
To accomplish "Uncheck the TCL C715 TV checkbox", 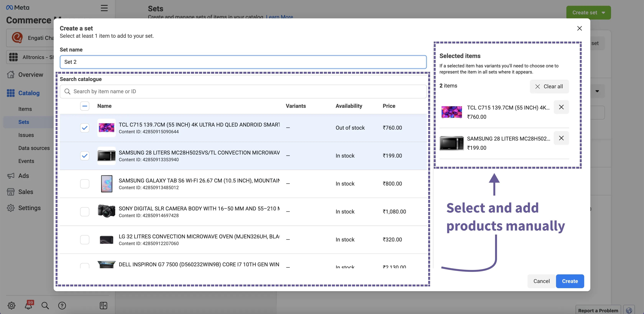I will tap(85, 128).
